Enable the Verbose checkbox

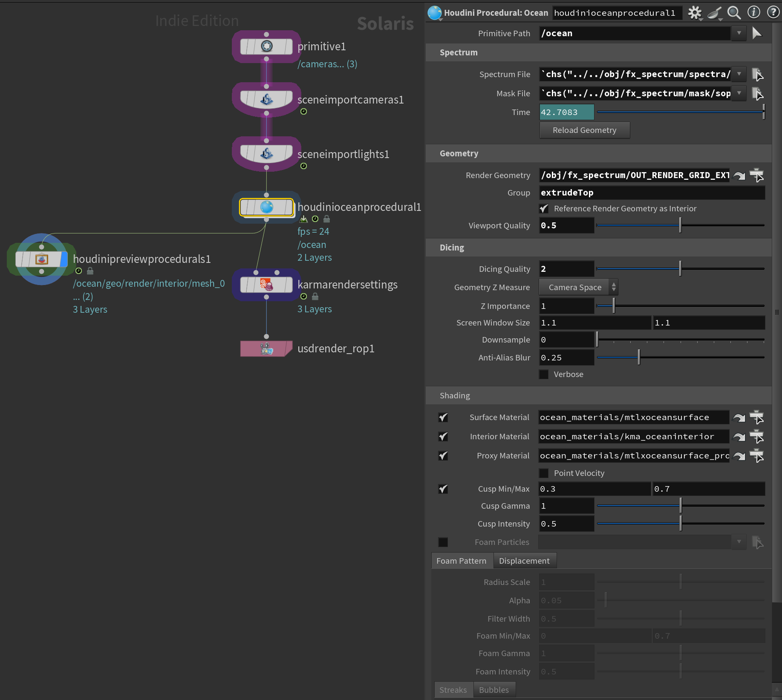pyautogui.click(x=544, y=374)
